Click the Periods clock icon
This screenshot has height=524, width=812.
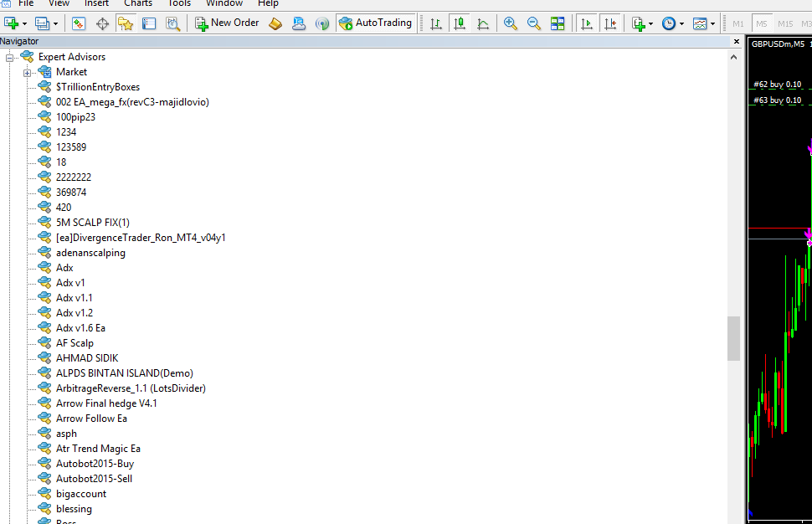tap(669, 23)
